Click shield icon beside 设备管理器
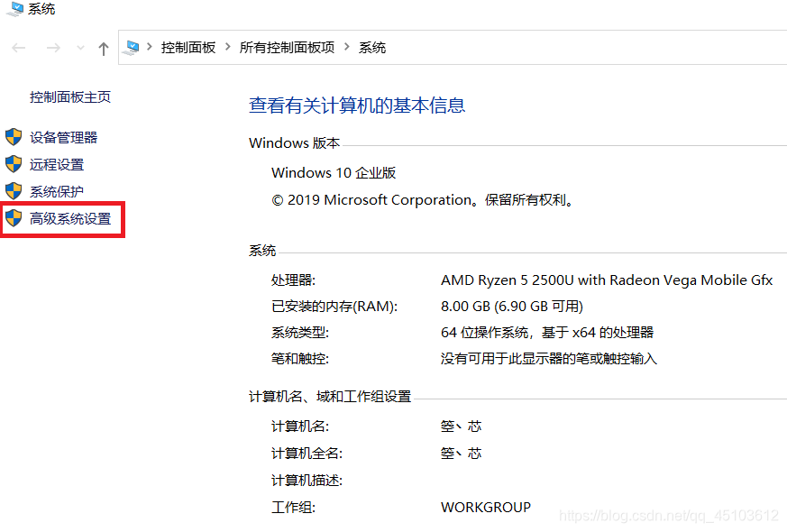This screenshot has height=532, width=787. pyautogui.click(x=14, y=136)
